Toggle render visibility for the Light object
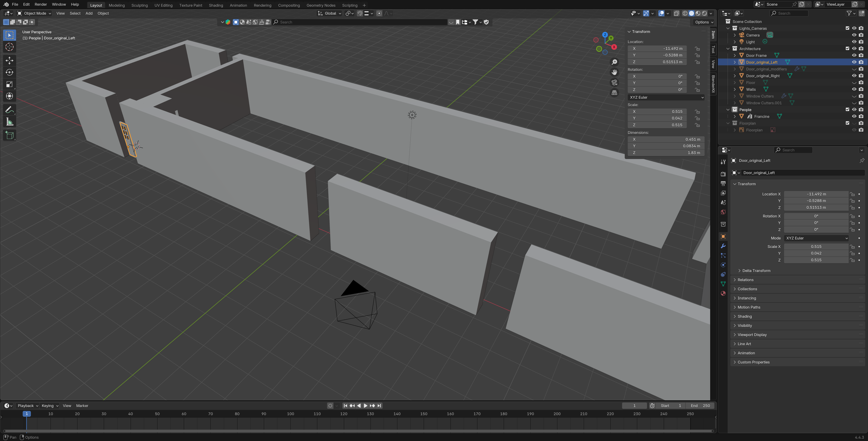 tap(861, 42)
